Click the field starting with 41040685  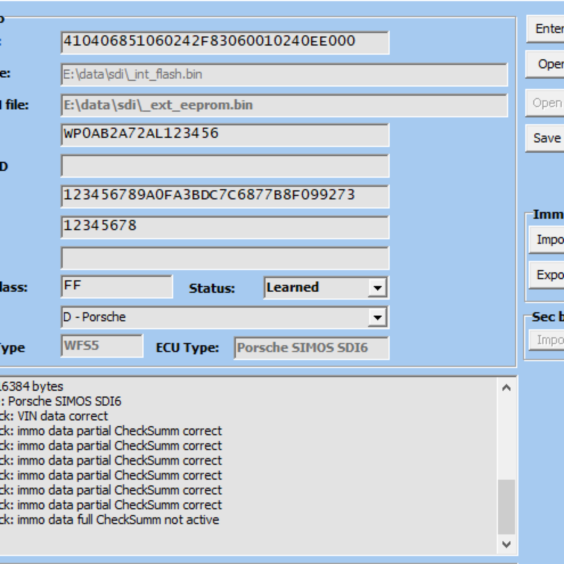click(225, 42)
